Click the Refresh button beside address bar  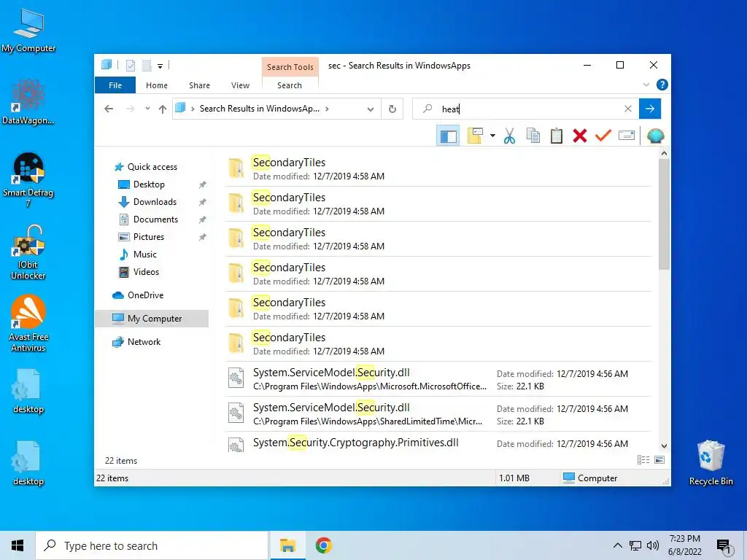pos(392,109)
